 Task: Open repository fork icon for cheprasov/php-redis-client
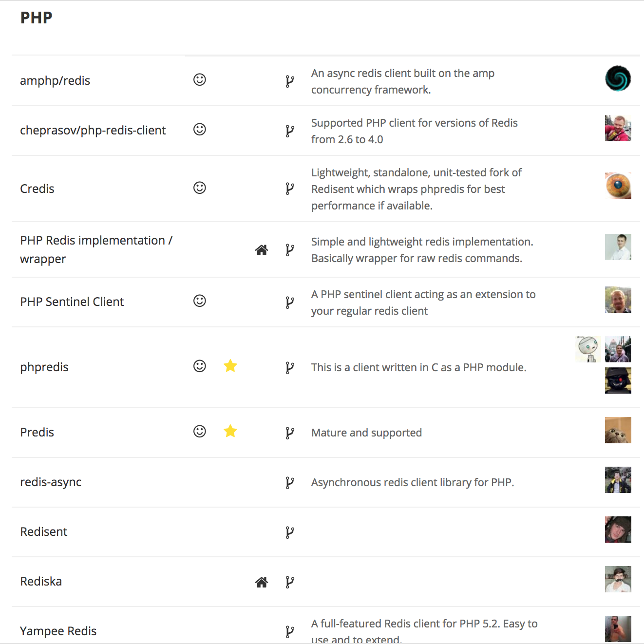pos(290,131)
